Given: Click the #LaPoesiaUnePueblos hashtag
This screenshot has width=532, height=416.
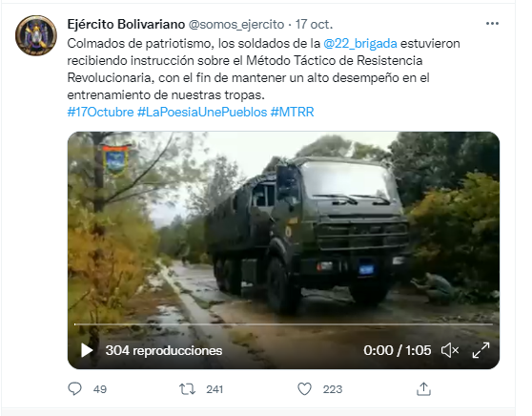Looking at the screenshot, I should coord(202,112).
